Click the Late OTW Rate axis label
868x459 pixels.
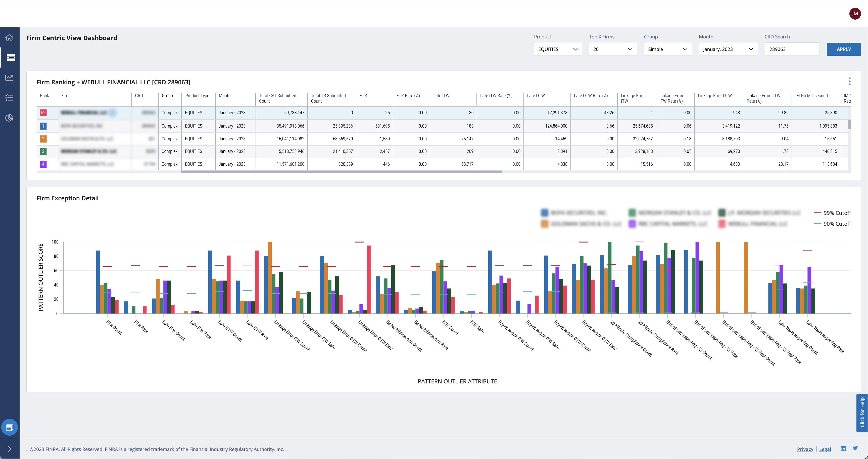tap(257, 330)
